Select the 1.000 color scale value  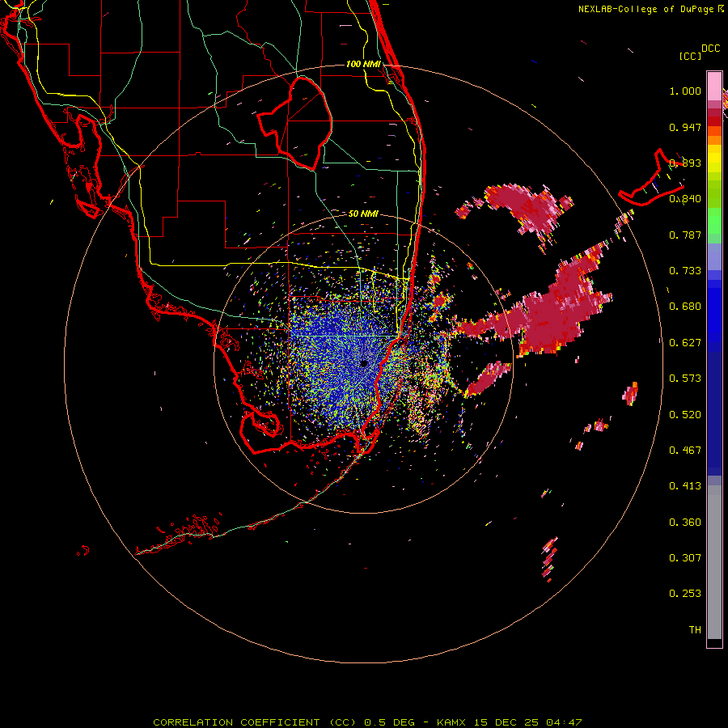tap(685, 91)
